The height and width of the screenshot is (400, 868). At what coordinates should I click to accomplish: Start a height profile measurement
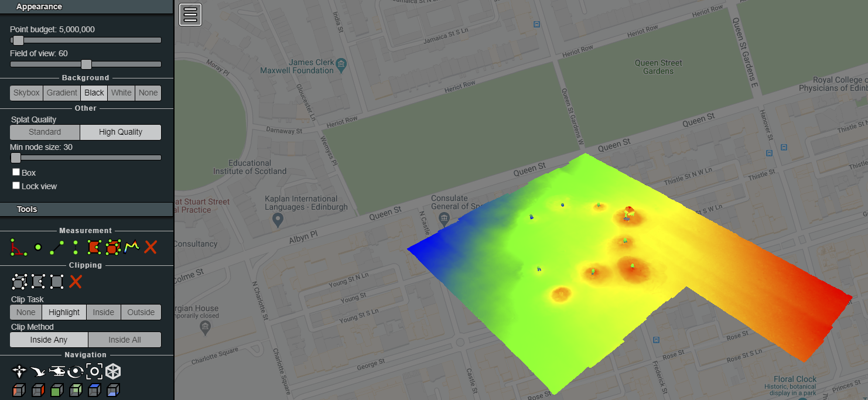click(130, 247)
